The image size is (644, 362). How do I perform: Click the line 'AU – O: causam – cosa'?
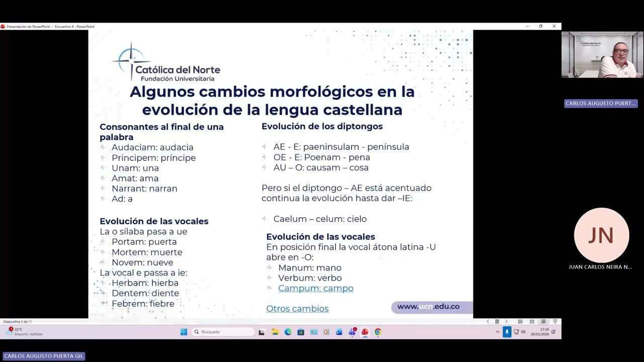tap(321, 167)
